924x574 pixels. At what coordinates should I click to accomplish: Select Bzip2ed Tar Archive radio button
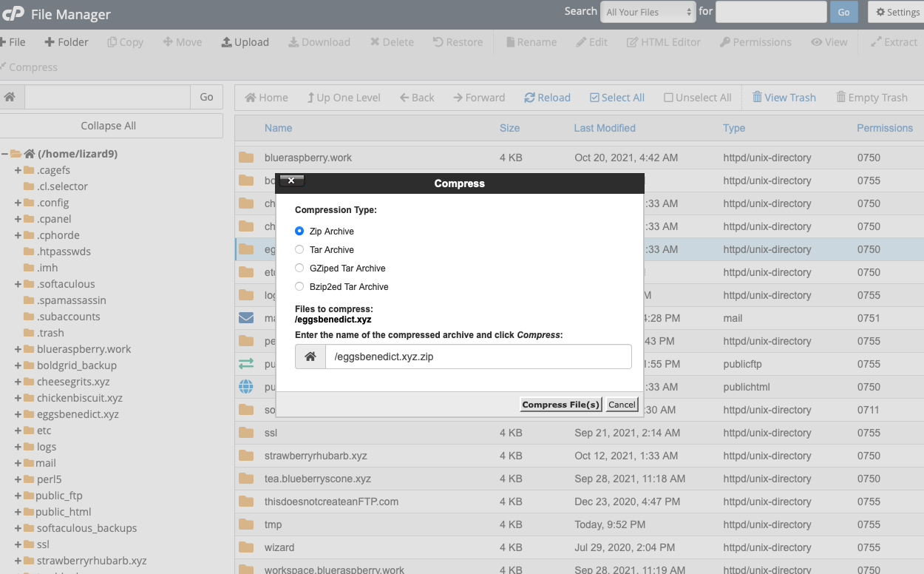[x=299, y=287]
